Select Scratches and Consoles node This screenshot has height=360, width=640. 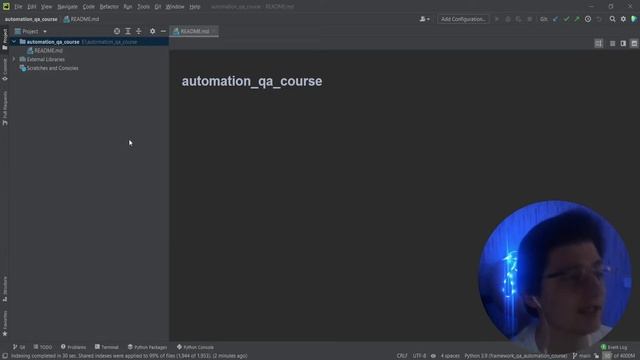coord(49,68)
